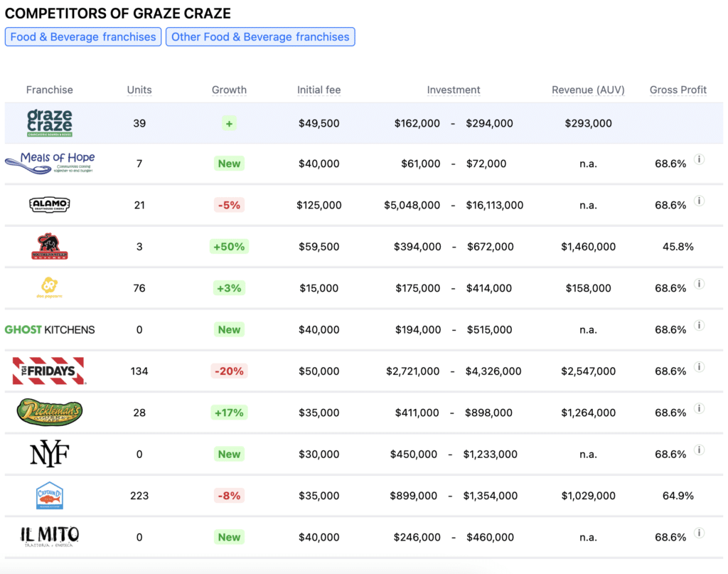Click the Il Mito Trattoria logo
Image resolution: width=728 pixels, height=574 pixels.
[50, 537]
